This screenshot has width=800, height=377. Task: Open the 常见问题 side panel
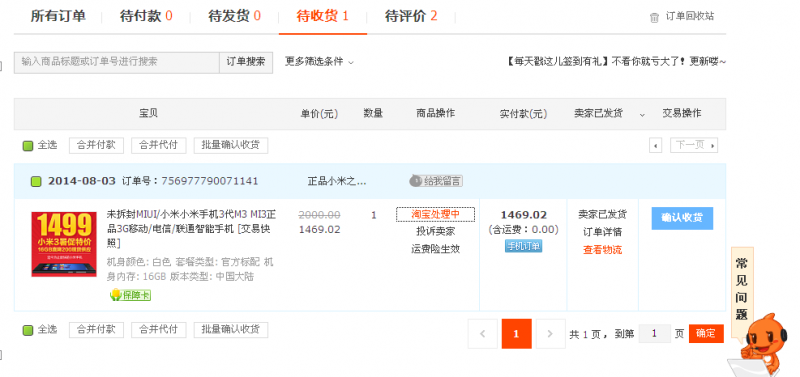[x=741, y=291]
